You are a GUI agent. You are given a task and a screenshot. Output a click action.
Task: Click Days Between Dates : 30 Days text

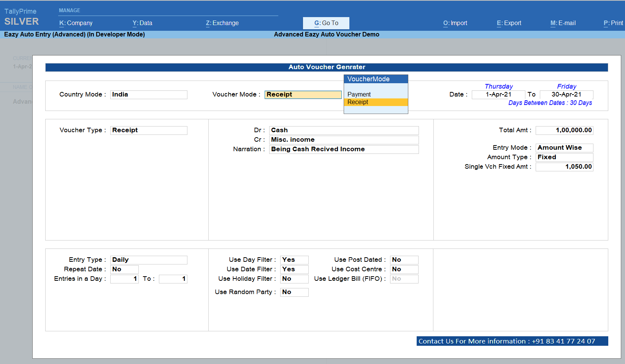550,103
